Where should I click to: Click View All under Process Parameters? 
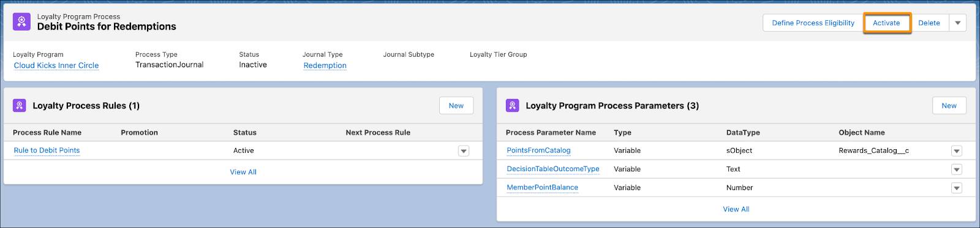[736, 209]
